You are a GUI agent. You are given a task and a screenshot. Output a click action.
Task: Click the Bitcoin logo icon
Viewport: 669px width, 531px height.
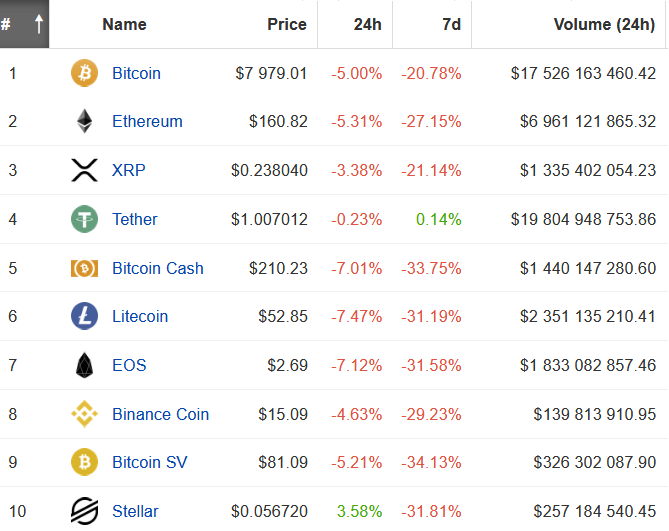pyautogui.click(x=84, y=73)
